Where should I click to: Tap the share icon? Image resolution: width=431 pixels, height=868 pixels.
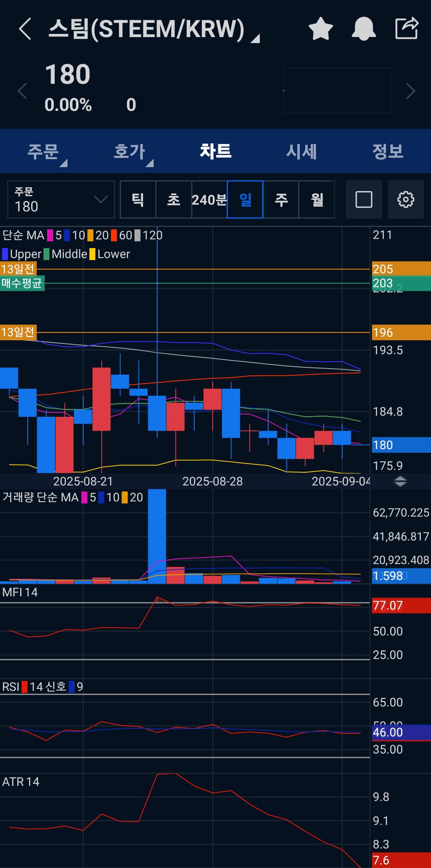click(x=407, y=28)
